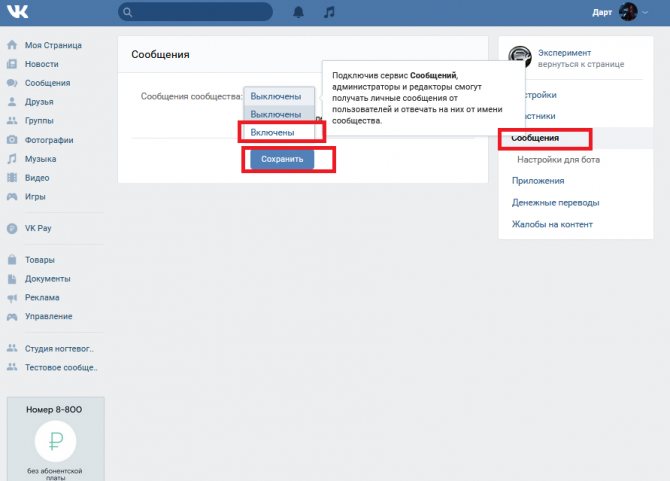670x481 pixels.
Task: Click the VK logo in header
Action: point(18,12)
